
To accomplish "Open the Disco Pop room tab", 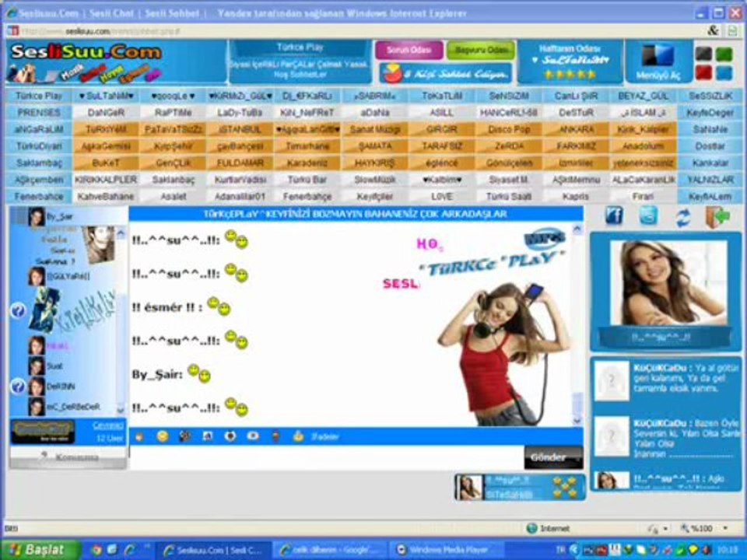I will pos(508,130).
